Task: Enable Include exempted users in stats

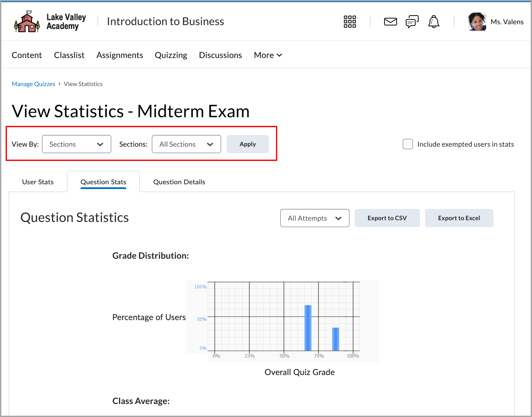Action: pyautogui.click(x=408, y=144)
